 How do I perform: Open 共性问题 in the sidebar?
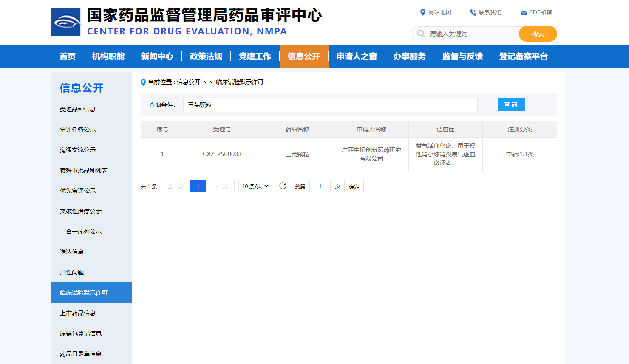(72, 272)
